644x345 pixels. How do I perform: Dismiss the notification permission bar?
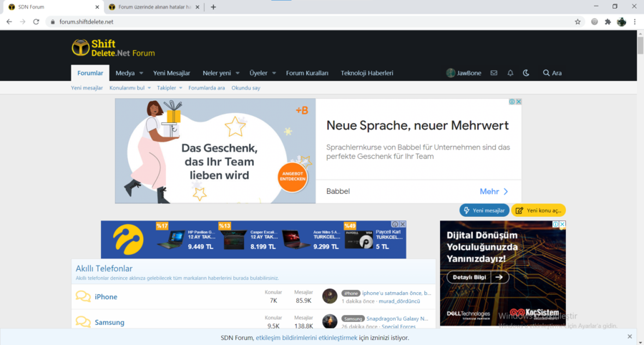point(630,336)
